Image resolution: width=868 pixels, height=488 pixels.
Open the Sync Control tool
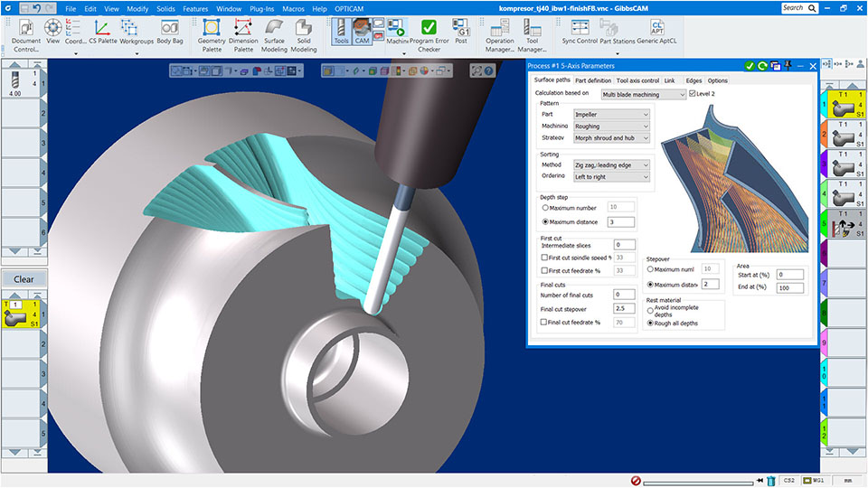click(x=580, y=33)
